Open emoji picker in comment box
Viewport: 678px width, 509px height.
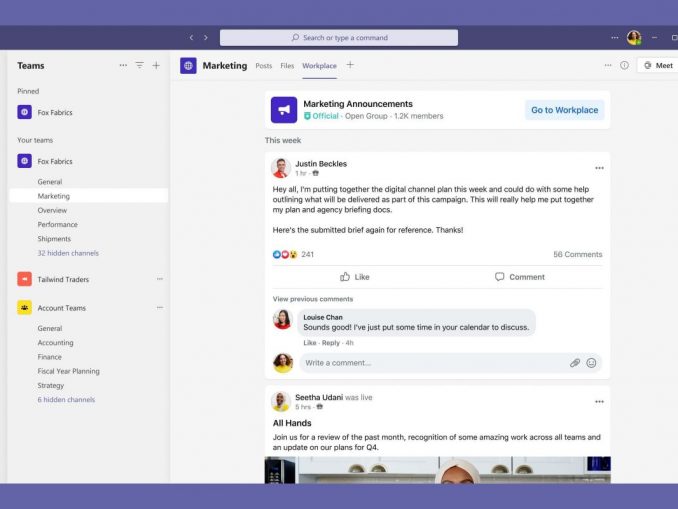(591, 363)
